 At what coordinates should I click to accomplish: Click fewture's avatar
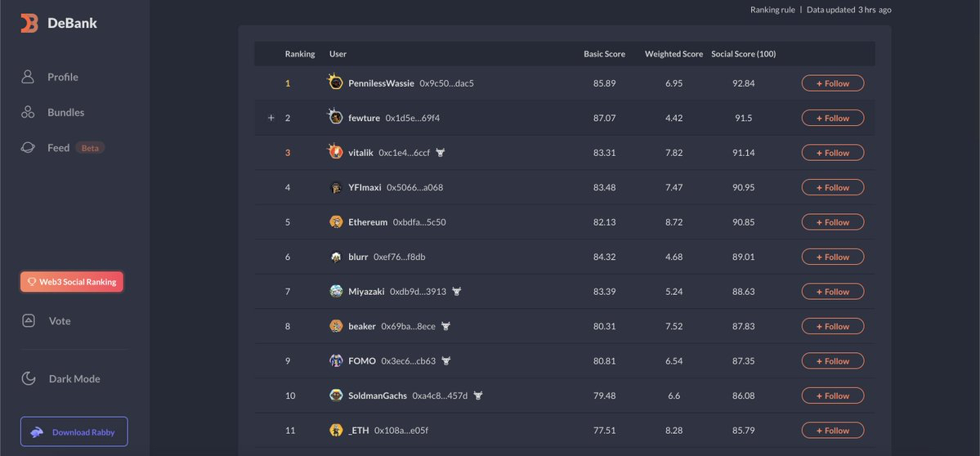(336, 117)
